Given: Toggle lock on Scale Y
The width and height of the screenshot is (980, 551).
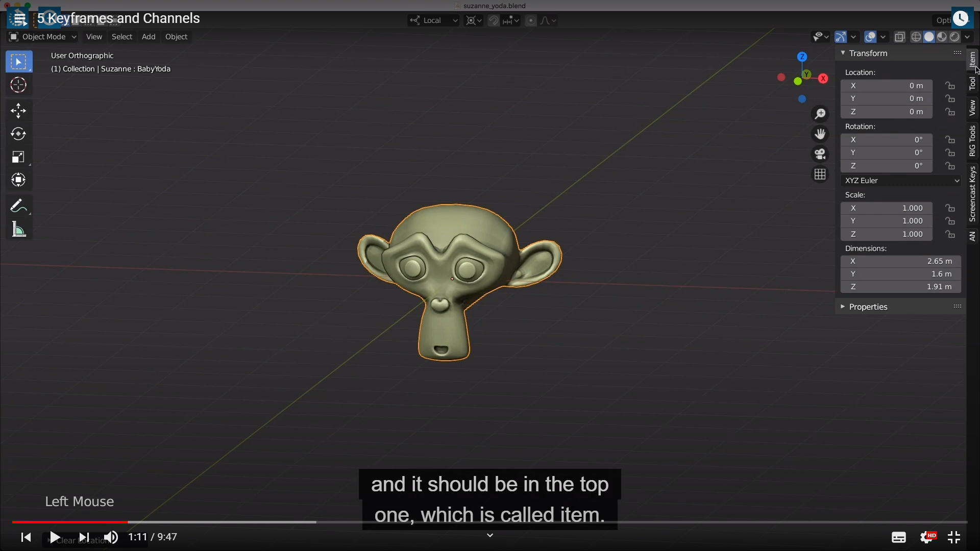Looking at the screenshot, I should click(950, 221).
